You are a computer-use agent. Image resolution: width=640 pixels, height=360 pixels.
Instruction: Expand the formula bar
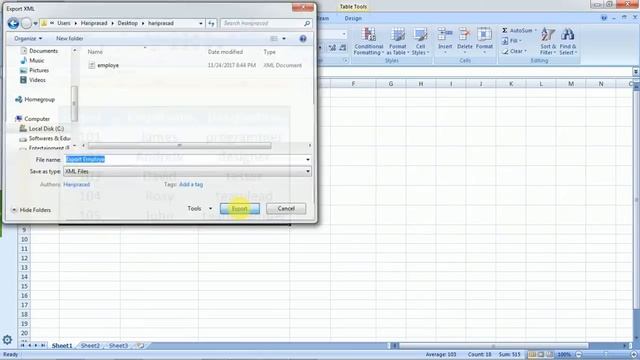[636, 72]
